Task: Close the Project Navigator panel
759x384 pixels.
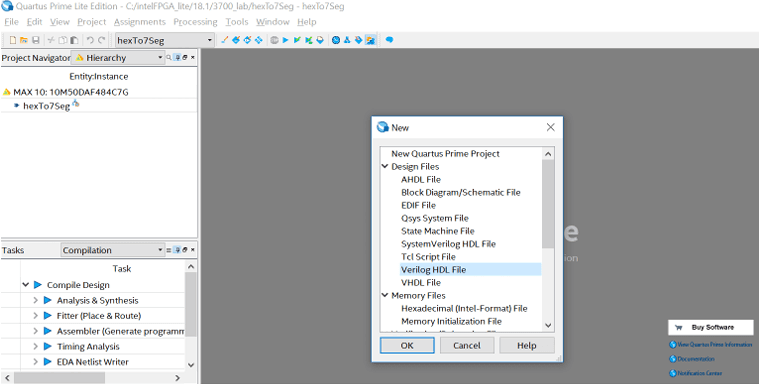Action: [193, 58]
